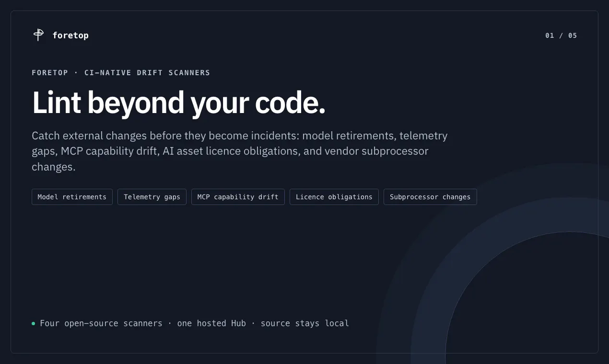Select the Telemetry gaps tag
The height and width of the screenshot is (364, 609).
point(152,197)
